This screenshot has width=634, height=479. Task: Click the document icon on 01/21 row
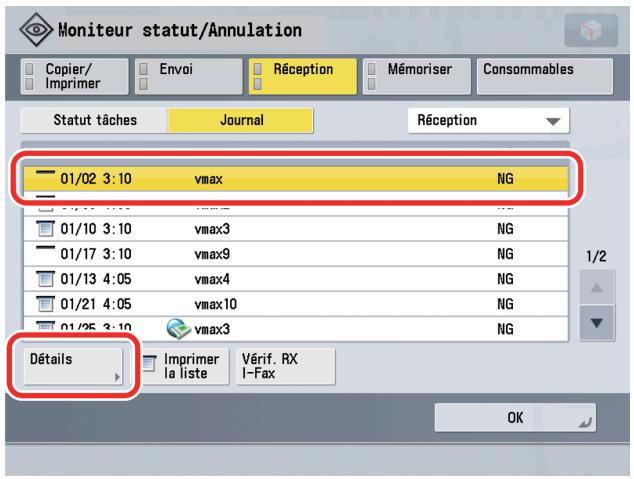click(45, 304)
